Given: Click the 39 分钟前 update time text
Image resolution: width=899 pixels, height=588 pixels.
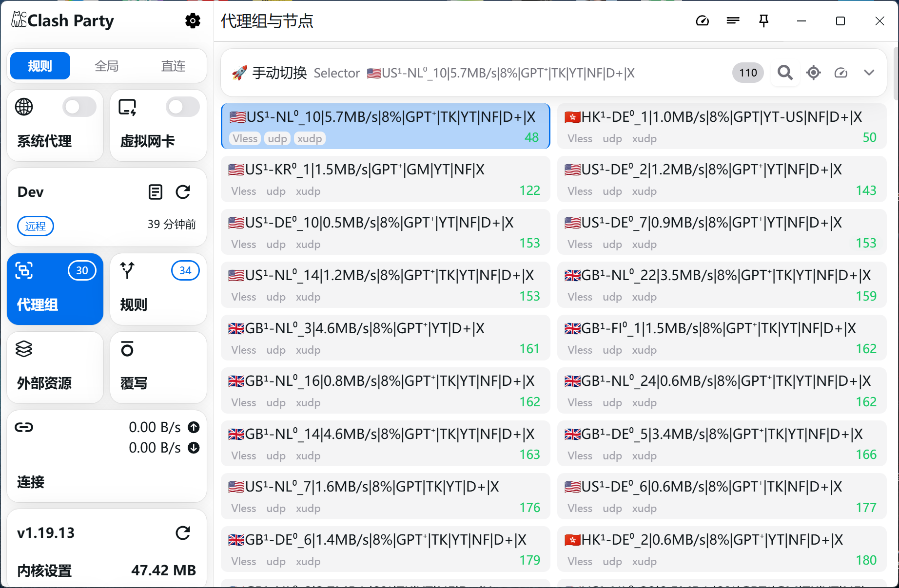Looking at the screenshot, I should (172, 224).
